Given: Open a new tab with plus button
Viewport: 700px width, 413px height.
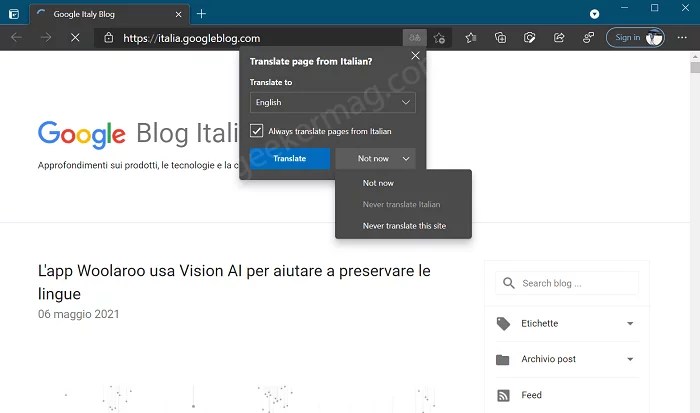Looking at the screenshot, I should point(201,14).
